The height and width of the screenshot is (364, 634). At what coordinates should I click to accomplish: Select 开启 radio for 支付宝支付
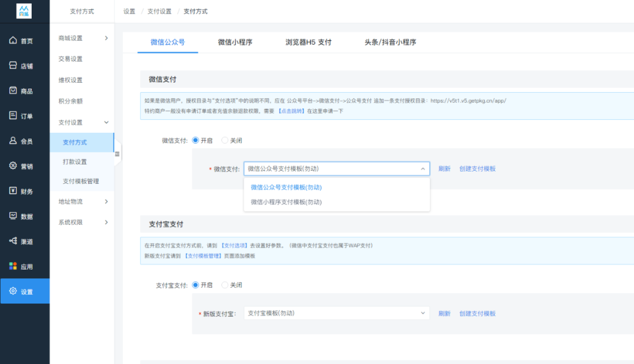pyautogui.click(x=195, y=285)
